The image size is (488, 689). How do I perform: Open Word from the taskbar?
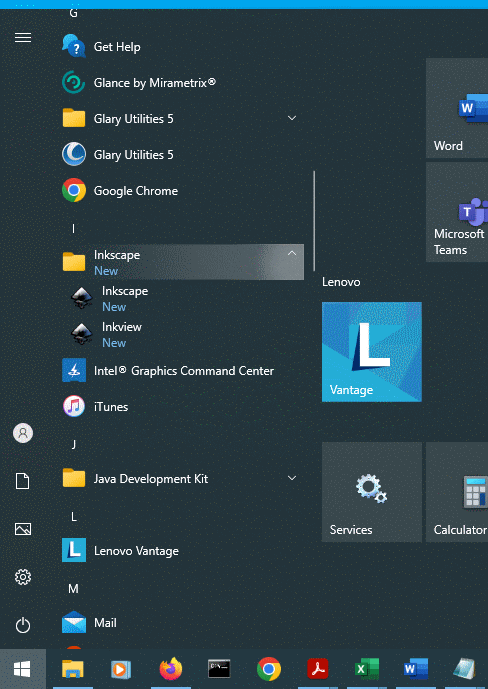coord(416,669)
